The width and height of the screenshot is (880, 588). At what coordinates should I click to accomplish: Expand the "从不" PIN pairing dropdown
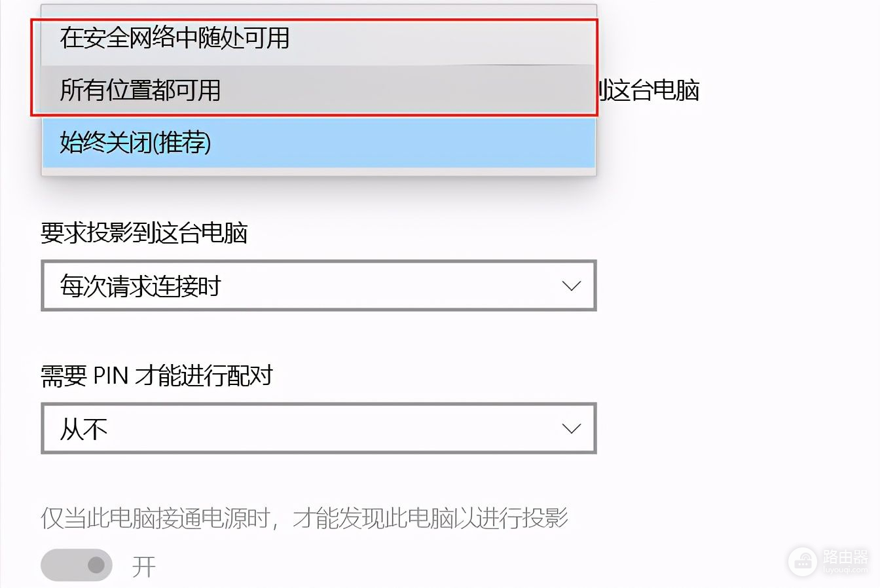pyautogui.click(x=319, y=429)
